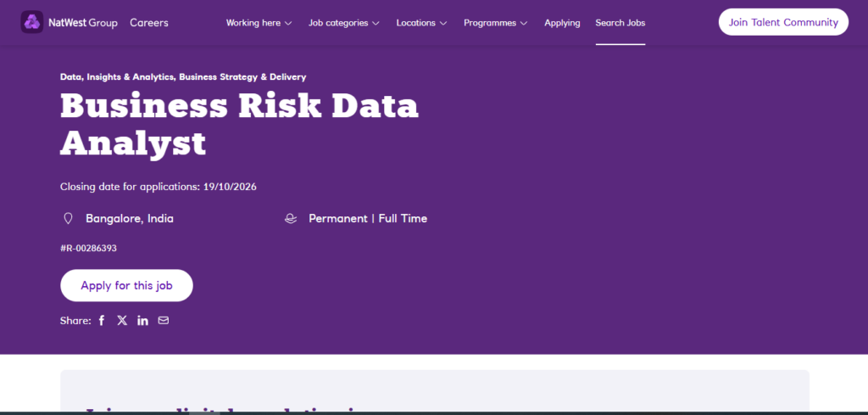Click the hat icon beside Permanent
Screen dimensions: 868x415
click(291, 219)
